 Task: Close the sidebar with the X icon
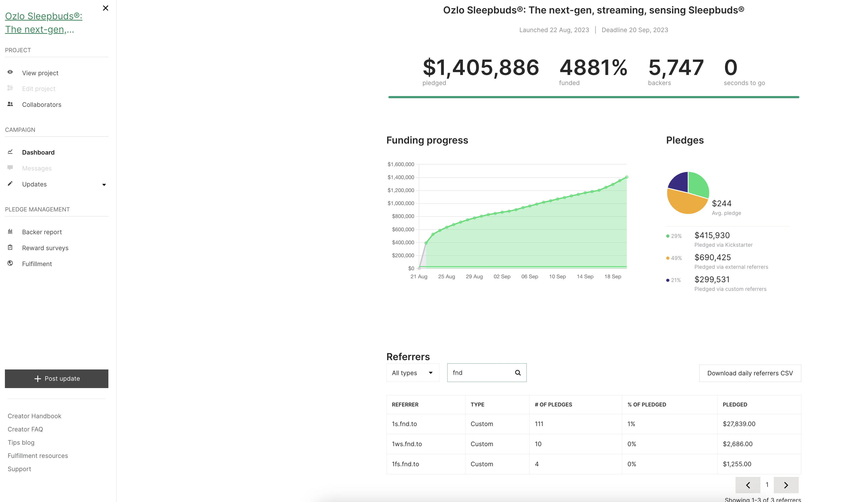(x=105, y=8)
